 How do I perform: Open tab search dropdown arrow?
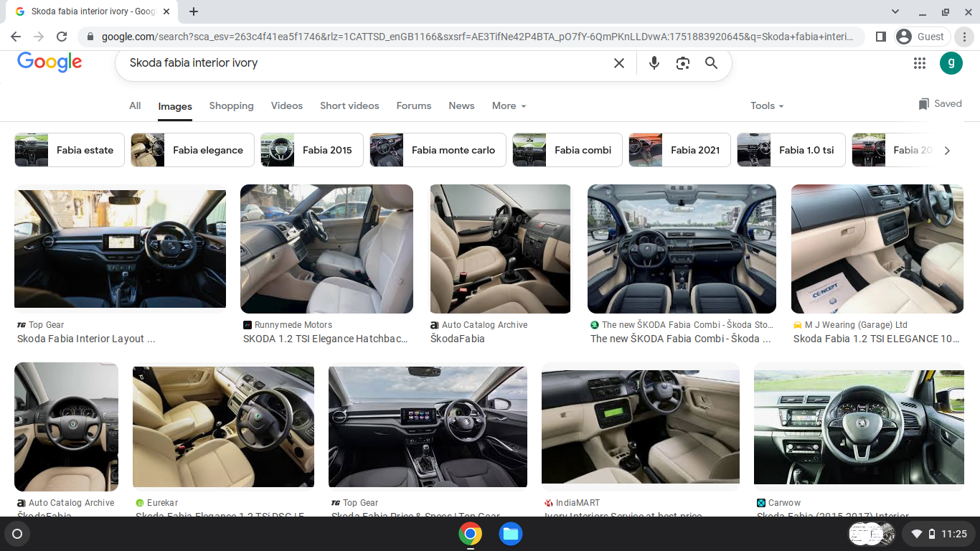tap(895, 11)
